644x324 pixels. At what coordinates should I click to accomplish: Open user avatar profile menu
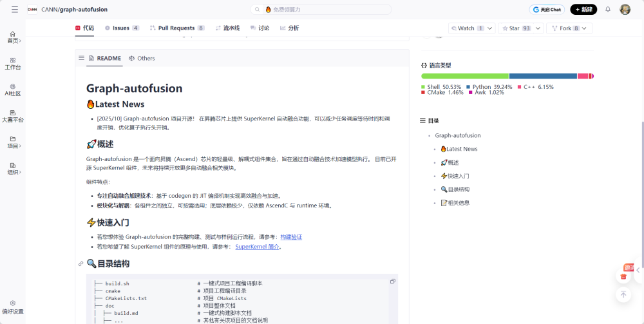tap(625, 10)
